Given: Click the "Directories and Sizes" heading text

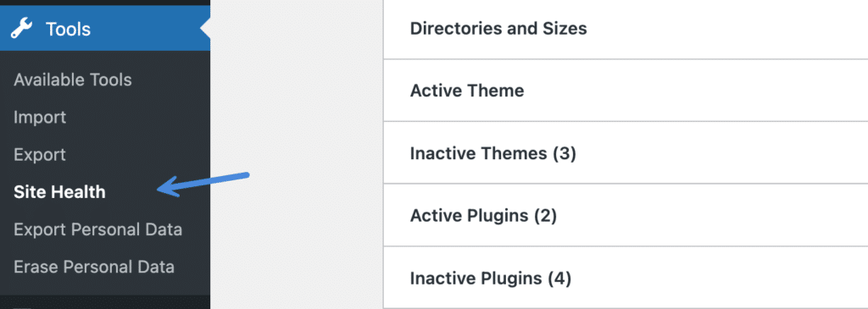Looking at the screenshot, I should 498,28.
